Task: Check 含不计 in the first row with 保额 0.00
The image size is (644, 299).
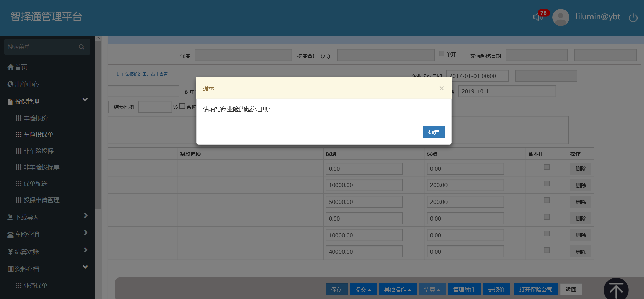Action: [547, 167]
